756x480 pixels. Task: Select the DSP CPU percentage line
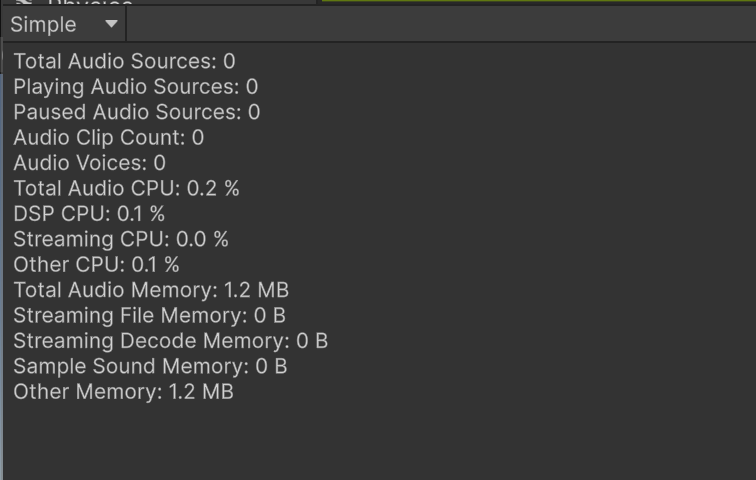89,214
